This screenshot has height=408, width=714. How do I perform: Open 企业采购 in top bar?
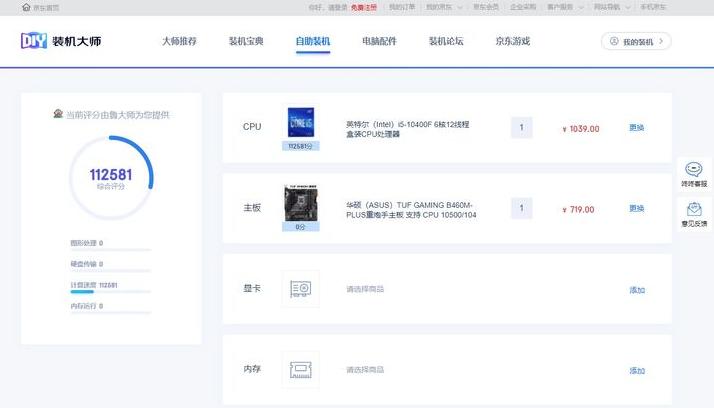click(x=523, y=7)
